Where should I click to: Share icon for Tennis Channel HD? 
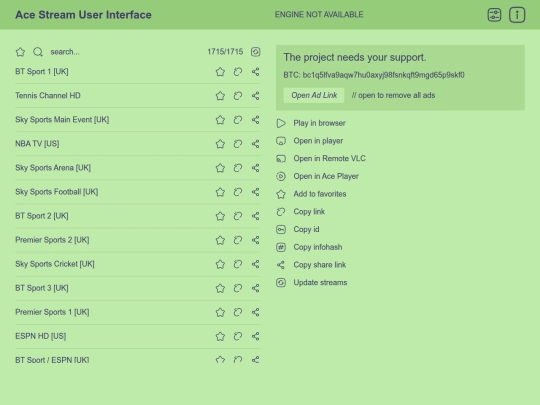point(256,96)
